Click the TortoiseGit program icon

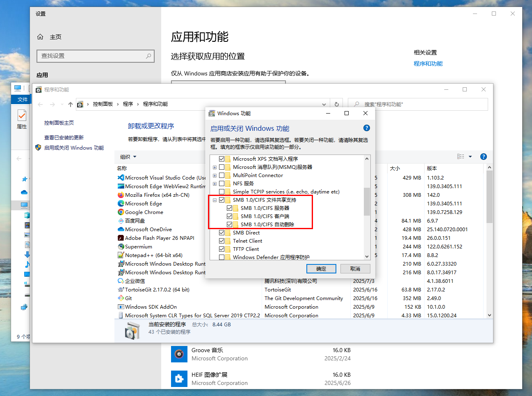(121, 289)
